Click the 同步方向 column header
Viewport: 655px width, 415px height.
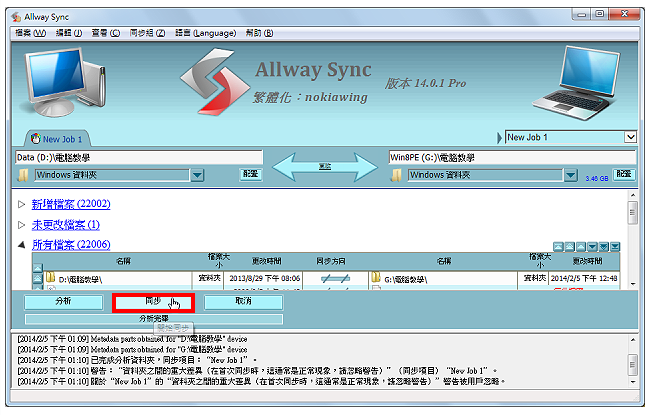330,262
